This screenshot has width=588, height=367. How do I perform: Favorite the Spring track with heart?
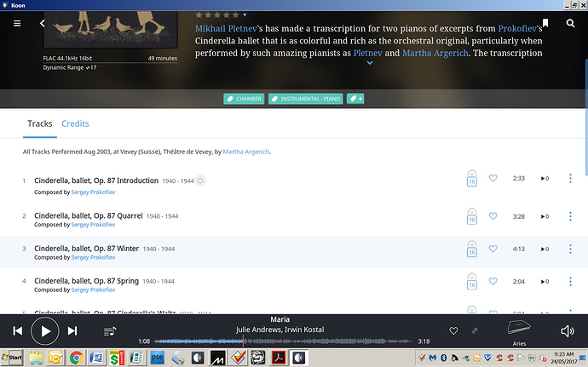pyautogui.click(x=493, y=282)
